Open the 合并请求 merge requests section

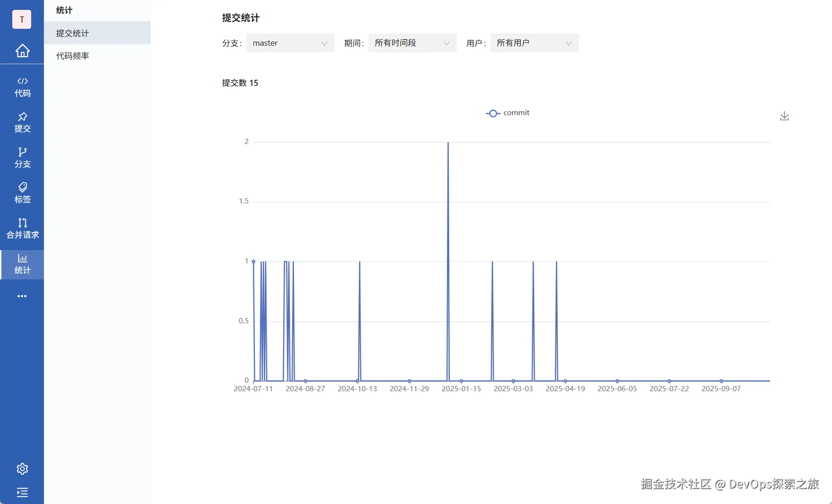pyautogui.click(x=22, y=229)
